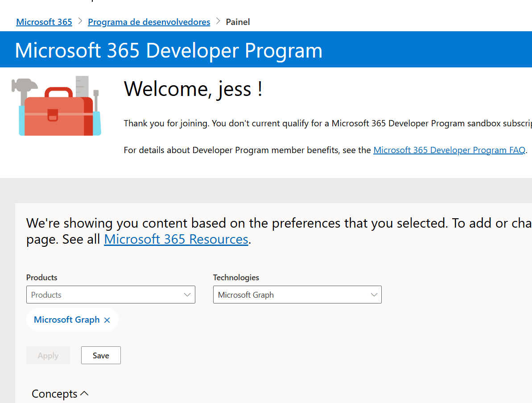The image size is (532, 403).
Task: Go to Microsoft 365 breadcrumb link
Action: pos(44,22)
